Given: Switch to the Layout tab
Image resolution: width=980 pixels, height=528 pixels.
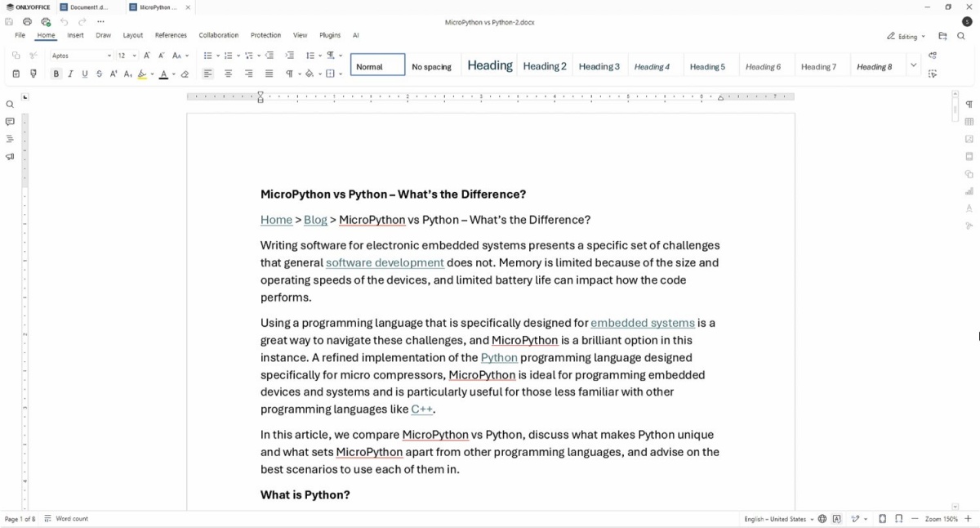Looking at the screenshot, I should [x=133, y=35].
